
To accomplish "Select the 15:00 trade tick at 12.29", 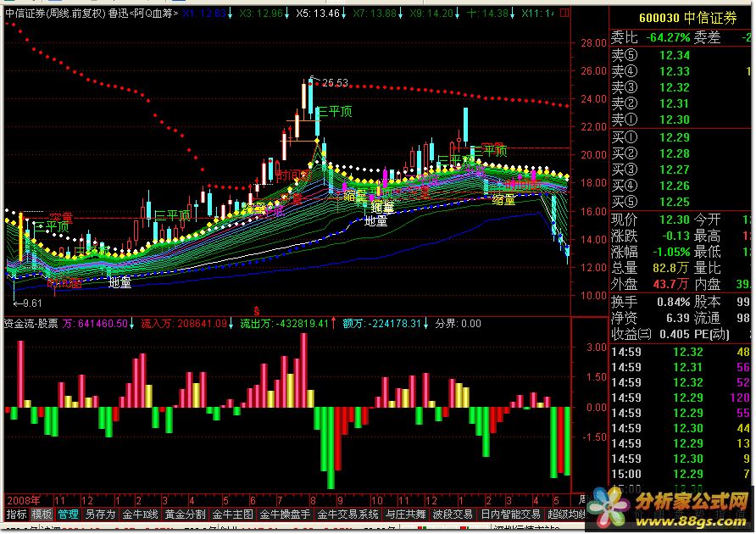I will click(681, 474).
